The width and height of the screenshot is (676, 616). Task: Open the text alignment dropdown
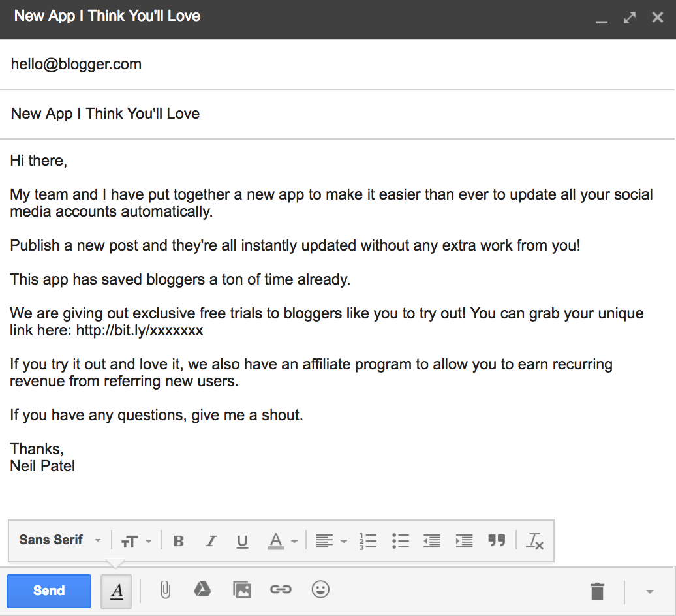(331, 541)
